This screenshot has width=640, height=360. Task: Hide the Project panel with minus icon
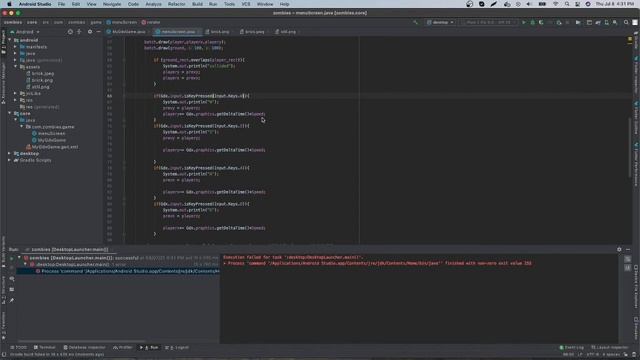(98, 32)
